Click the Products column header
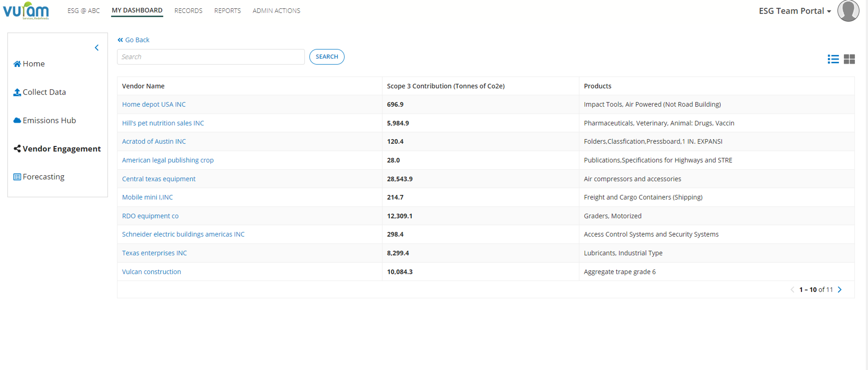The width and height of the screenshot is (868, 370). [597, 86]
